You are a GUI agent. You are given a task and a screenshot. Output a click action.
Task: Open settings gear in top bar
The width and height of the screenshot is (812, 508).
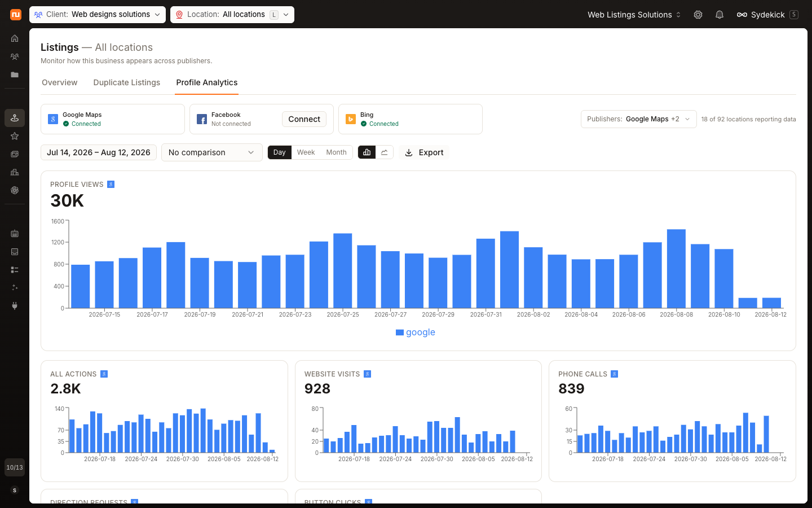698,15
